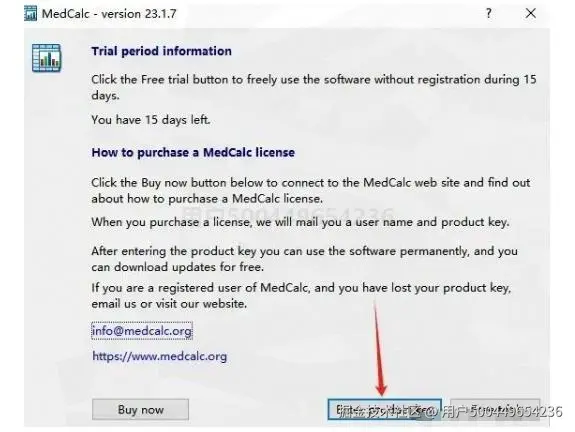The image size is (575, 432).
Task: Click the How to purchase a MedCalc license heading
Action: [x=193, y=153]
